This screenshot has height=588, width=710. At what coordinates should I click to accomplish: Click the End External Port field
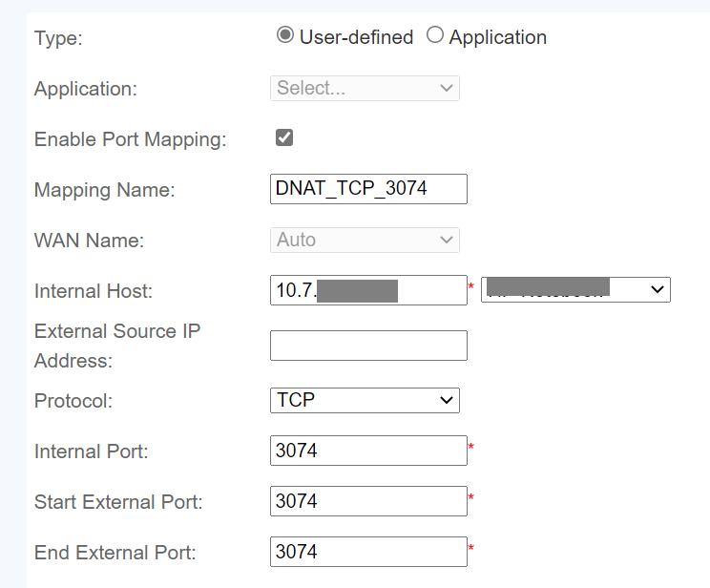click(x=368, y=552)
